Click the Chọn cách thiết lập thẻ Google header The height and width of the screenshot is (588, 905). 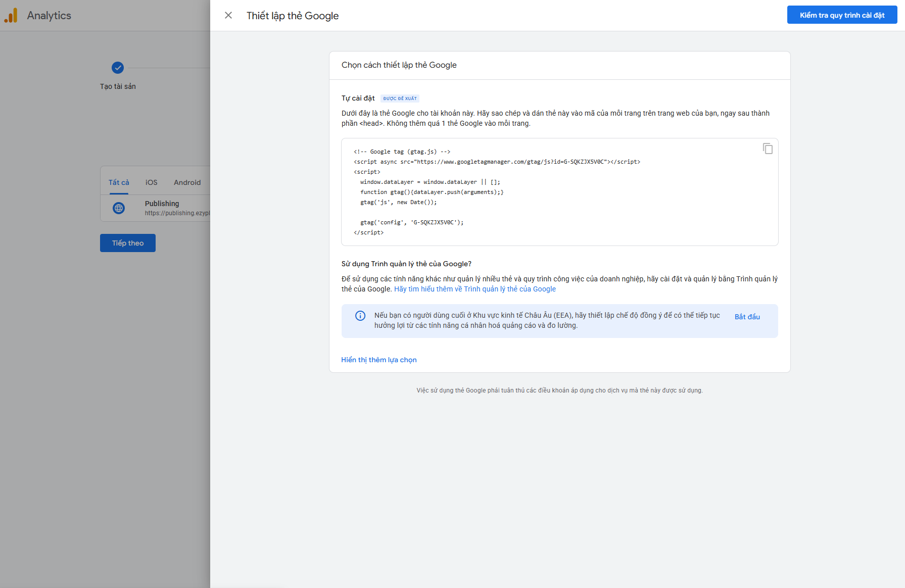pos(399,65)
